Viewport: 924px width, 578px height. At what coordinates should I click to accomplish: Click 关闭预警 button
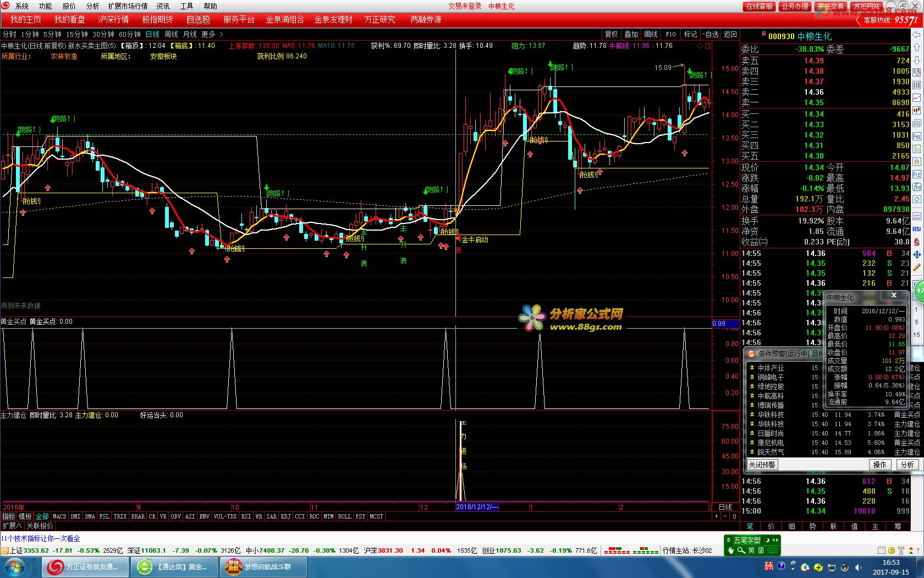762,465
